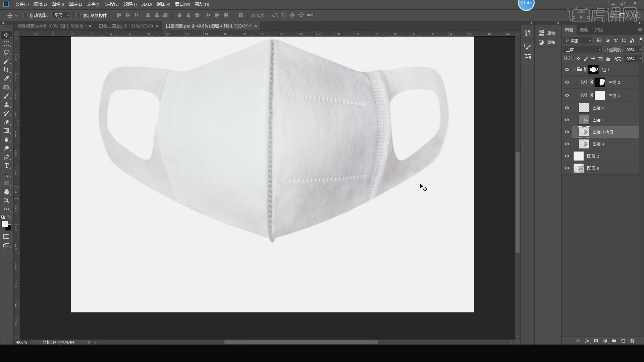
Task: Select the Gradient tool
Action: [6, 131]
